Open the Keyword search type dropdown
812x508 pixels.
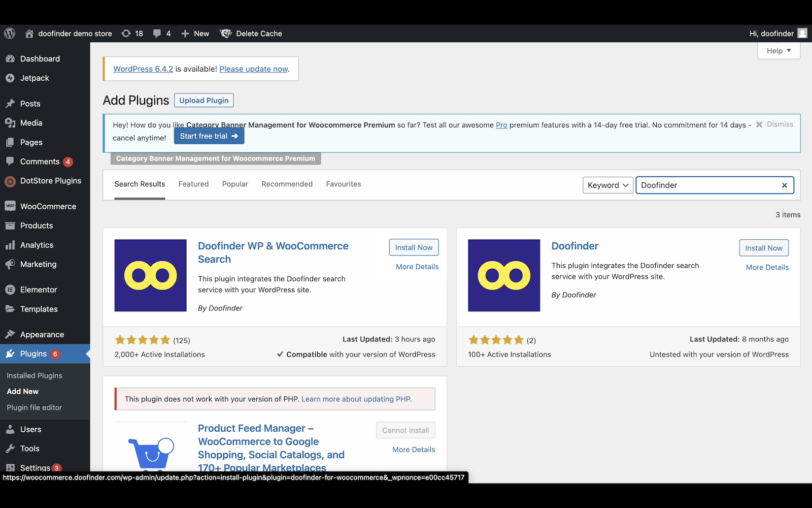(608, 185)
